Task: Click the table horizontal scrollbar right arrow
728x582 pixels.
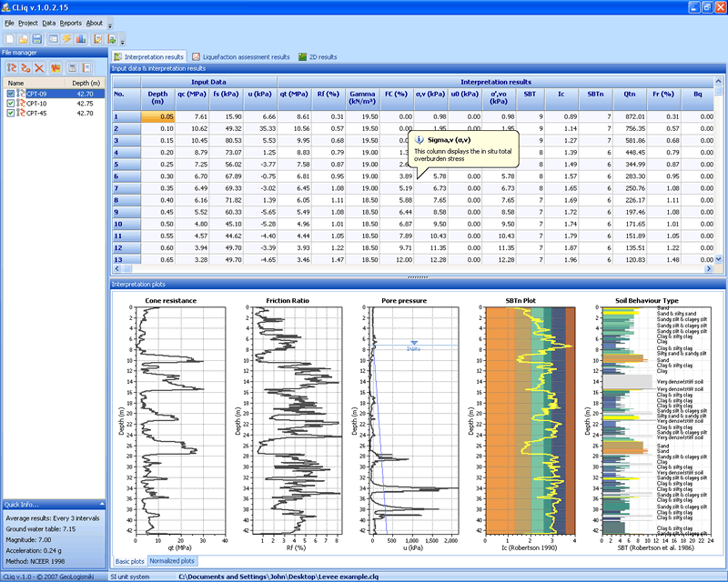Action: coord(709,268)
